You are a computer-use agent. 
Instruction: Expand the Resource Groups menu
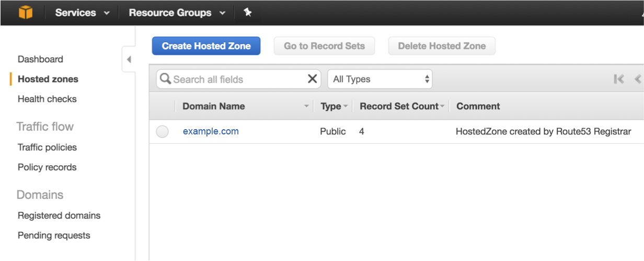tap(177, 13)
